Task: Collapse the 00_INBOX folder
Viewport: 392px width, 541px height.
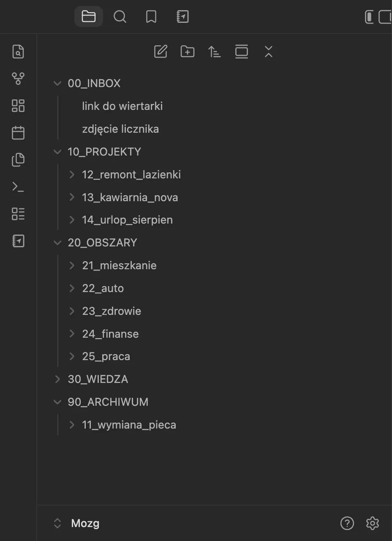Action: click(x=57, y=83)
